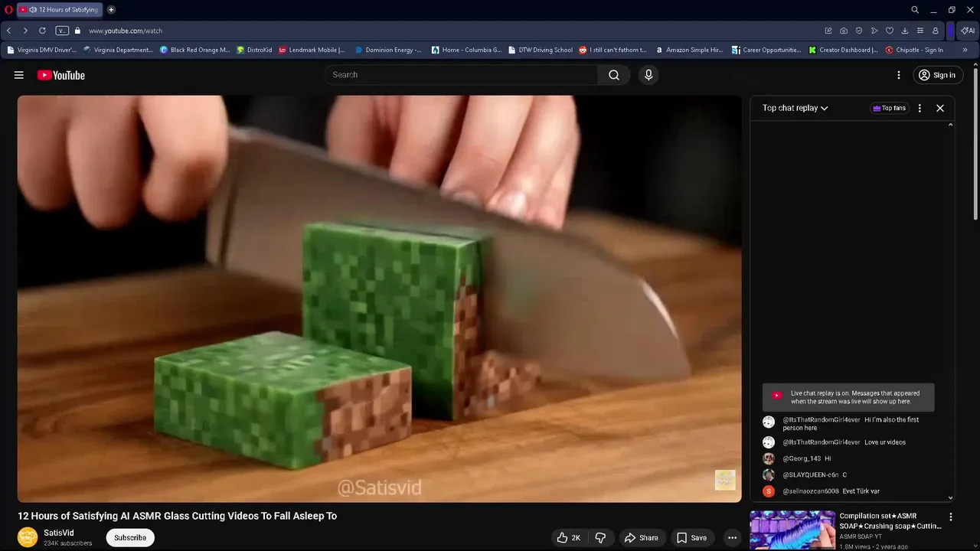Open the Virginia DMV Driver bookmark

pyautogui.click(x=41, y=50)
